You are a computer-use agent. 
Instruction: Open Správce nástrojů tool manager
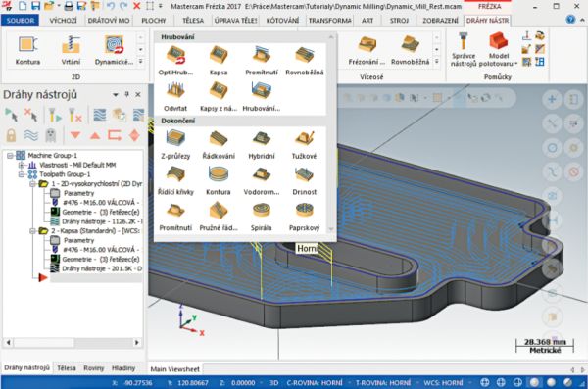[464, 50]
